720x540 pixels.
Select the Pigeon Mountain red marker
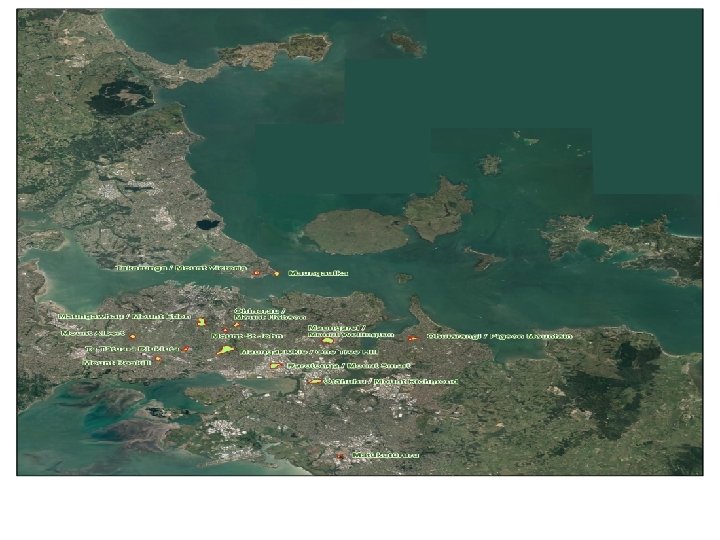(412, 338)
